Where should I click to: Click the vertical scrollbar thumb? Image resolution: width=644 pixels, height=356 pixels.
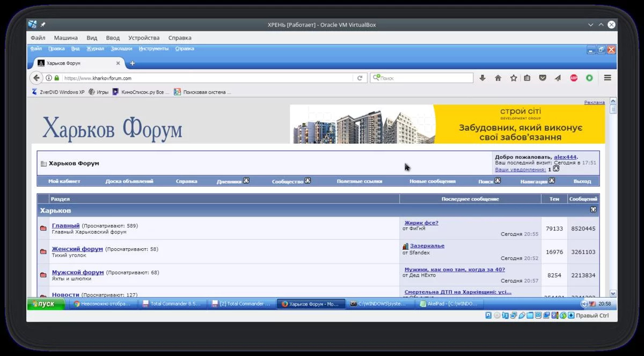[x=613, y=109]
